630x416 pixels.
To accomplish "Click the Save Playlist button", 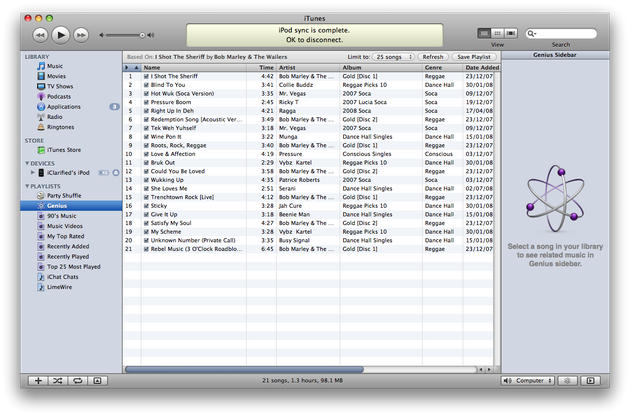I will (x=474, y=58).
